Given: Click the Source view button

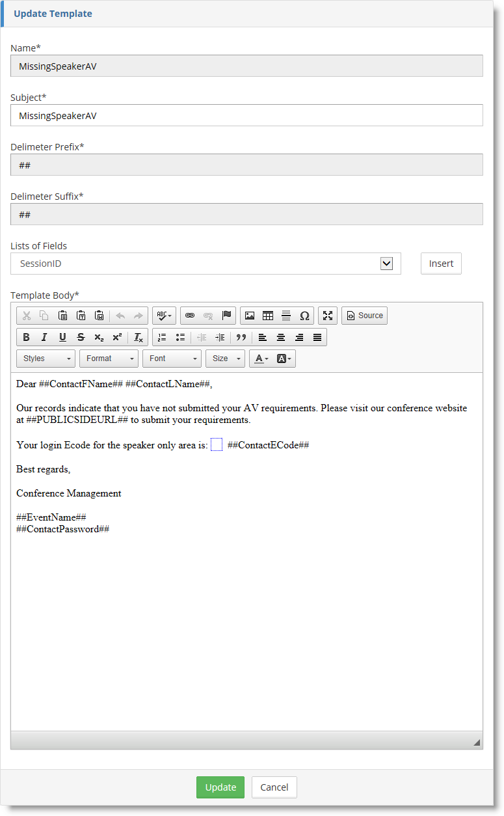Looking at the screenshot, I should pos(364,316).
